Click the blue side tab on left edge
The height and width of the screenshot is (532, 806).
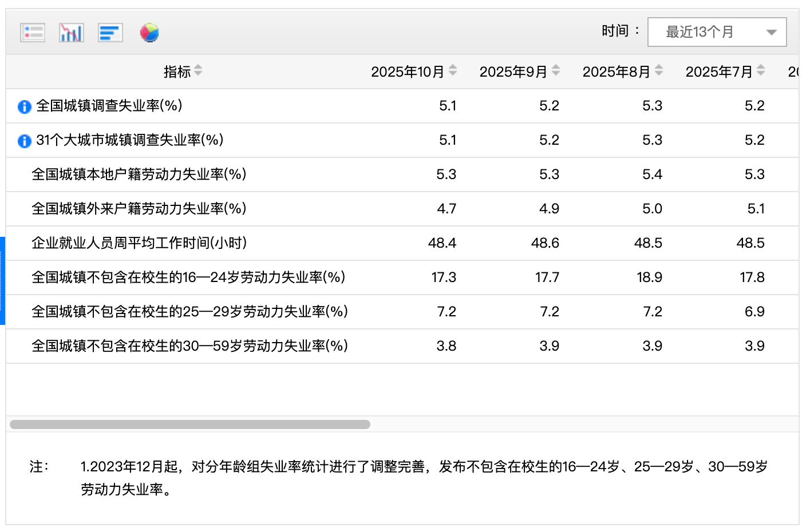2,280
